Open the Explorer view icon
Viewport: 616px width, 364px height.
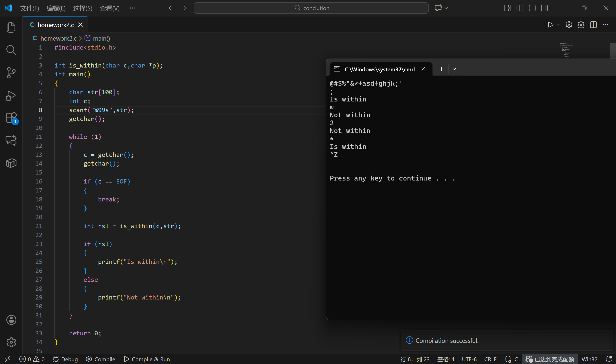click(x=11, y=27)
